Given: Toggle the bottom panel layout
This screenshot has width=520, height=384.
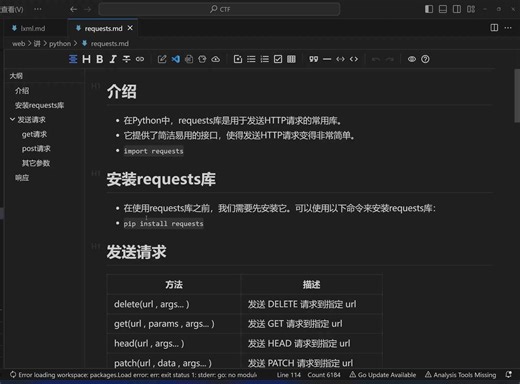Looking at the screenshot, I should pos(443,9).
